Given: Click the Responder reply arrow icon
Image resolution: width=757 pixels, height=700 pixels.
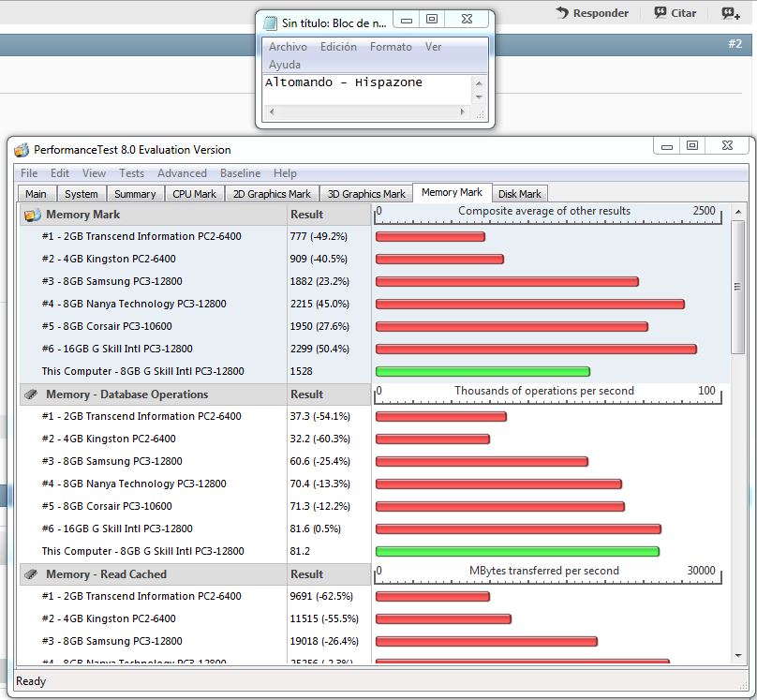Looking at the screenshot, I should (x=561, y=12).
